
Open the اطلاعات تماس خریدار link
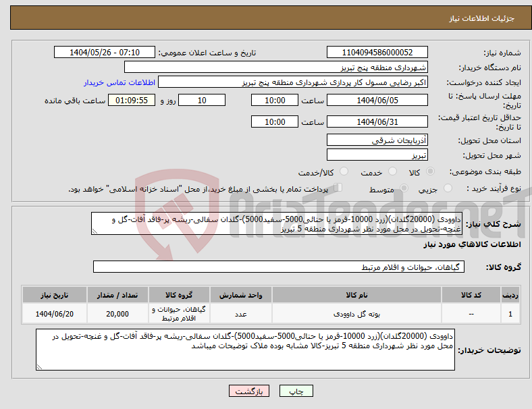(x=119, y=82)
